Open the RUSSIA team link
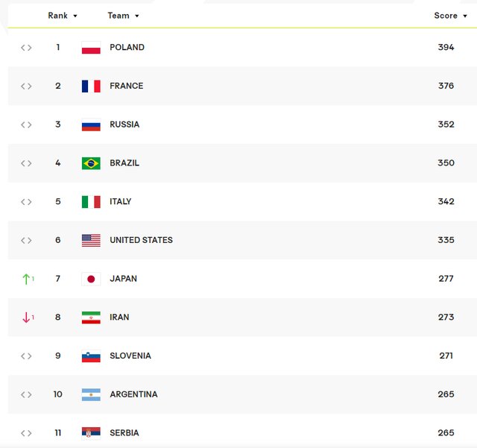Viewport: 477px width, 448px height. (x=124, y=124)
